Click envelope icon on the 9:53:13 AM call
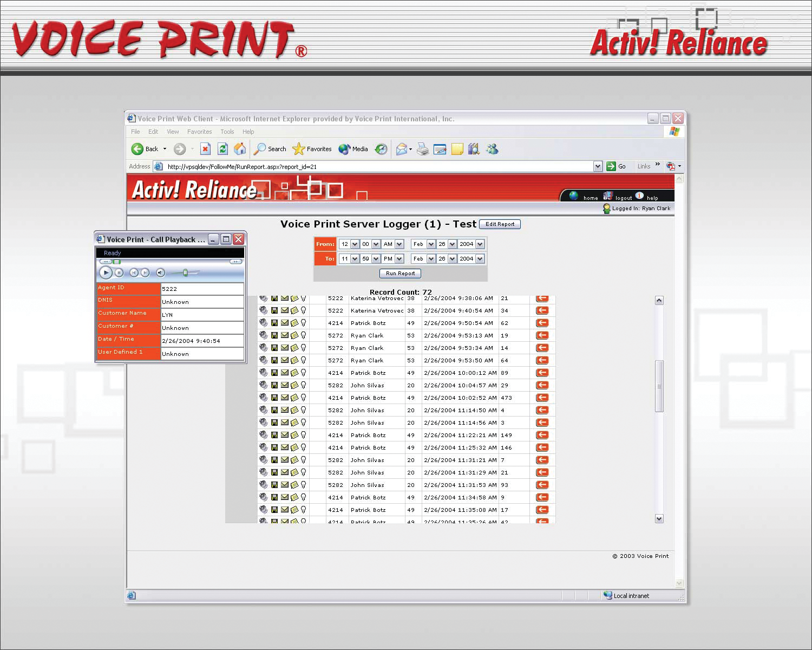 [285, 336]
